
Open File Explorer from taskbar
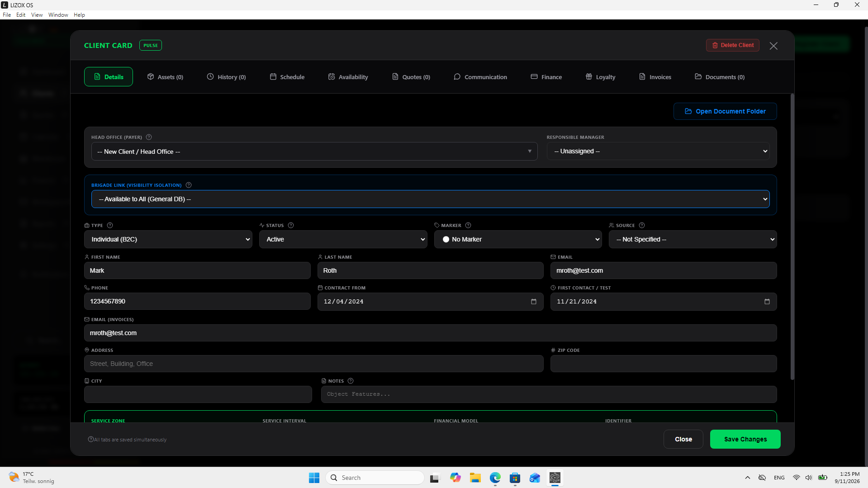[475, 478]
